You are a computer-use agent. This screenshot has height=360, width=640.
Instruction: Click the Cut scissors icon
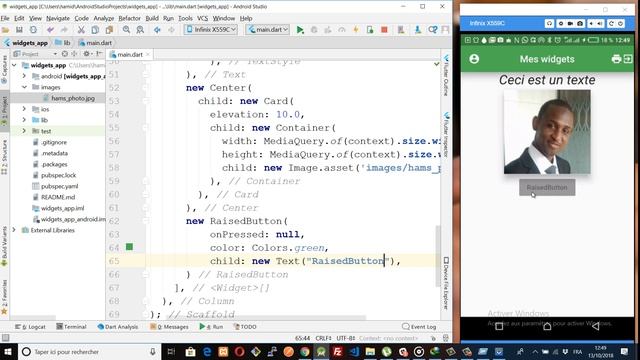(81, 30)
